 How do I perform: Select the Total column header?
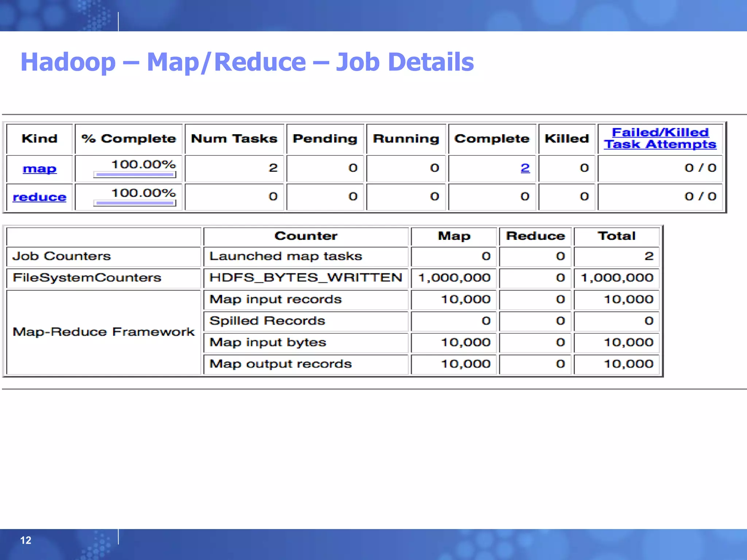(x=616, y=236)
